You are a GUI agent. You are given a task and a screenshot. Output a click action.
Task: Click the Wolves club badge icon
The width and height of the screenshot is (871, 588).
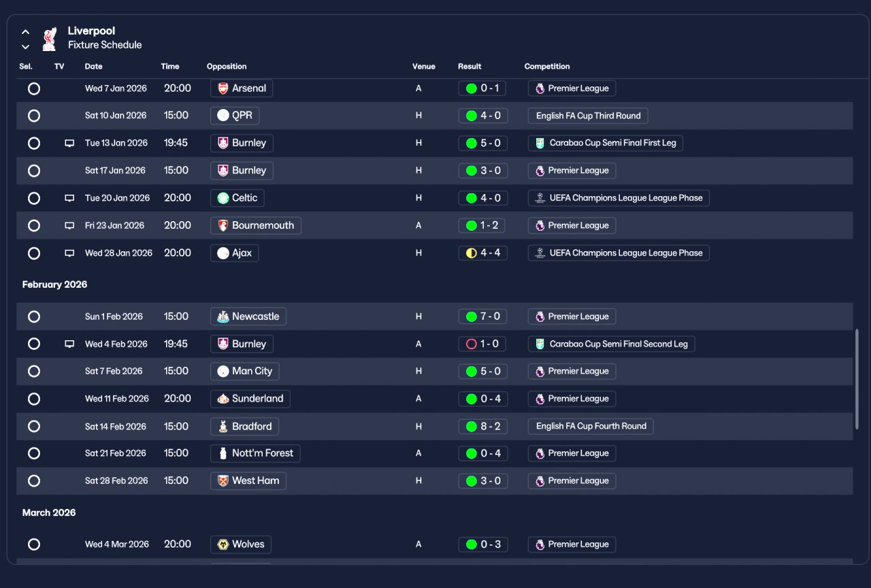coord(223,544)
